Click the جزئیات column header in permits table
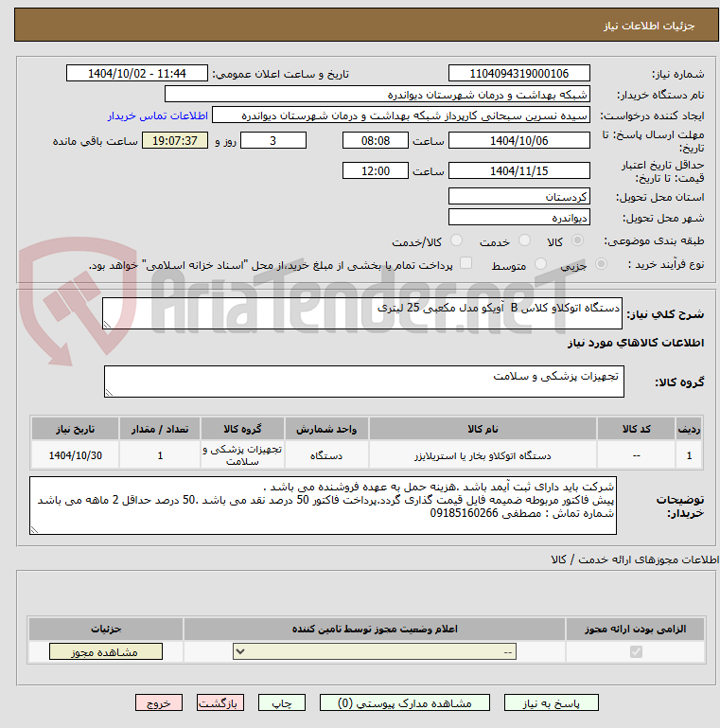This screenshot has width=720, height=728. [106, 629]
